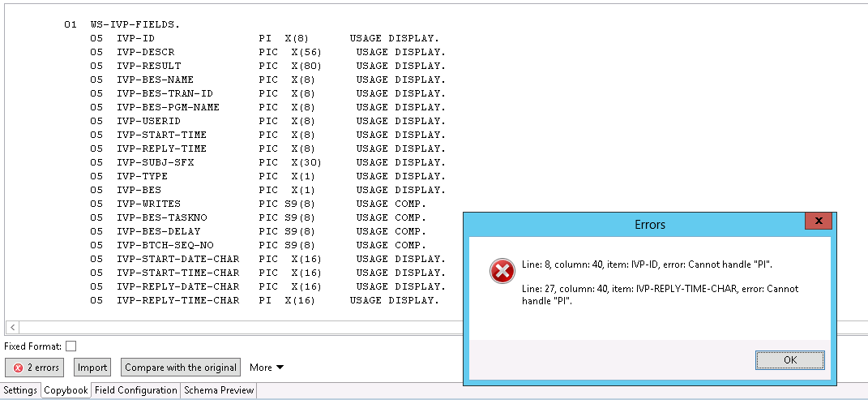This screenshot has width=868, height=400.
Task: Click the Line 8 IVP-ID error message
Action: 647,265
